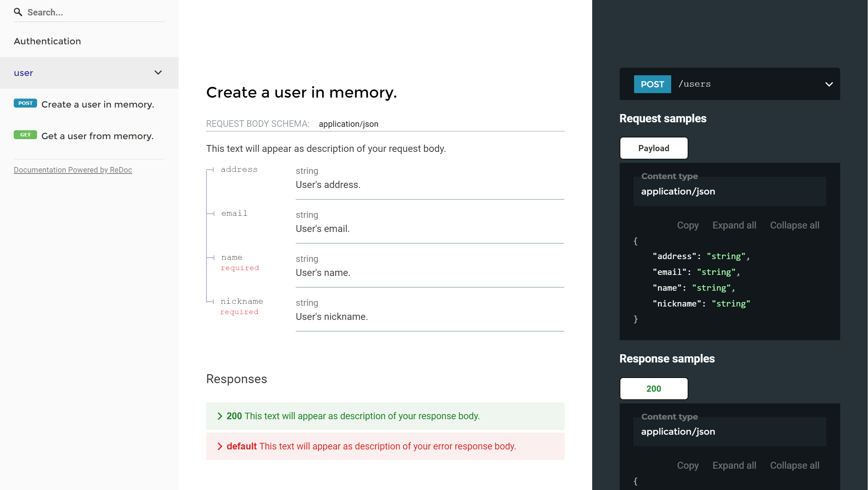The height and width of the screenshot is (490, 868).
Task: Select the Payload tab in request samples
Action: (653, 148)
